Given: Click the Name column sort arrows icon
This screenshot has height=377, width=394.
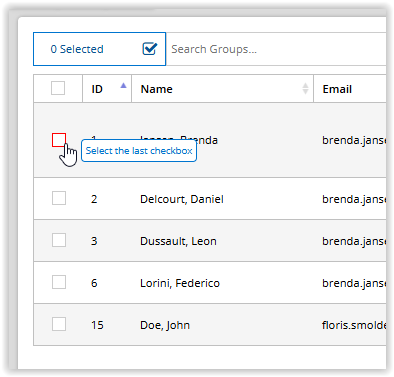Looking at the screenshot, I should pyautogui.click(x=305, y=89).
